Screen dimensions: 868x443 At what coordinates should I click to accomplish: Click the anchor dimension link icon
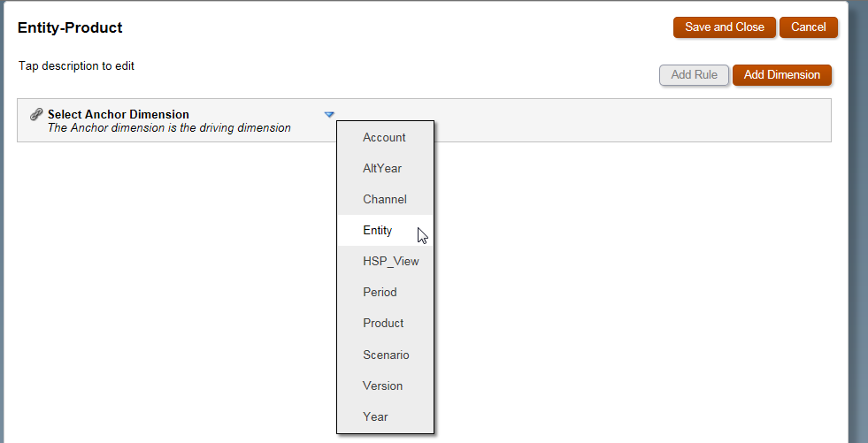tap(36, 114)
